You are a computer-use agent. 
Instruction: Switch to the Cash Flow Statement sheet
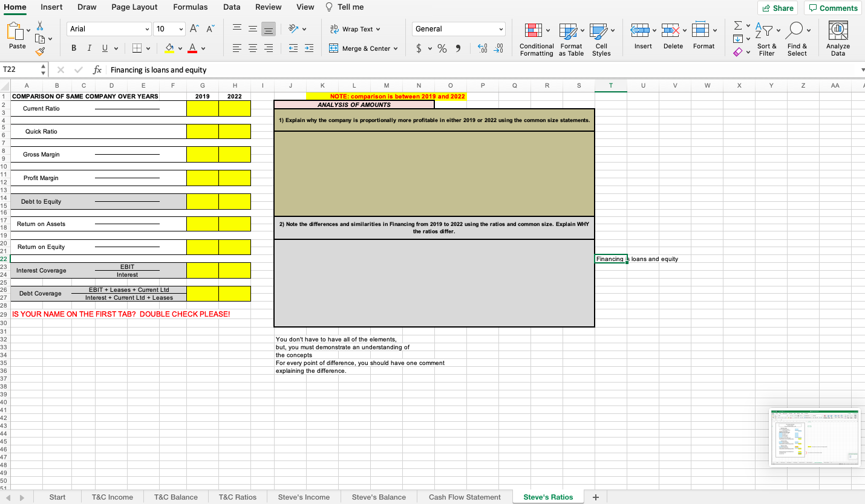(464, 497)
